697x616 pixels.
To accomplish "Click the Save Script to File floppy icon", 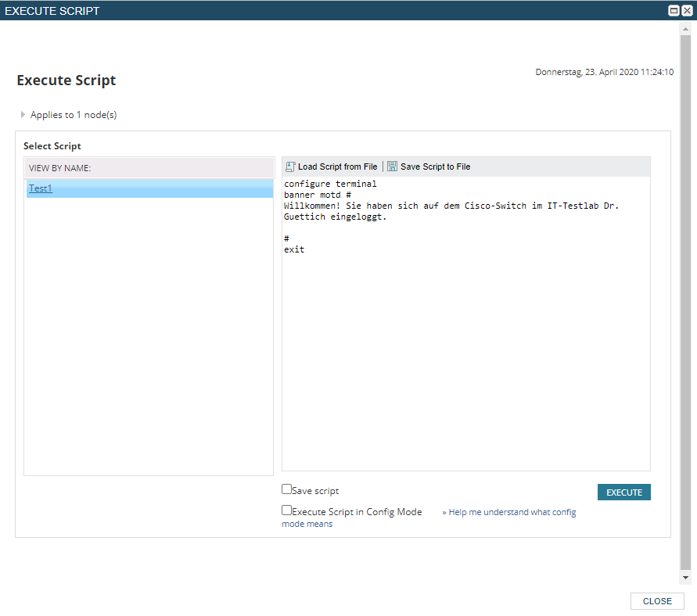I will pos(392,167).
